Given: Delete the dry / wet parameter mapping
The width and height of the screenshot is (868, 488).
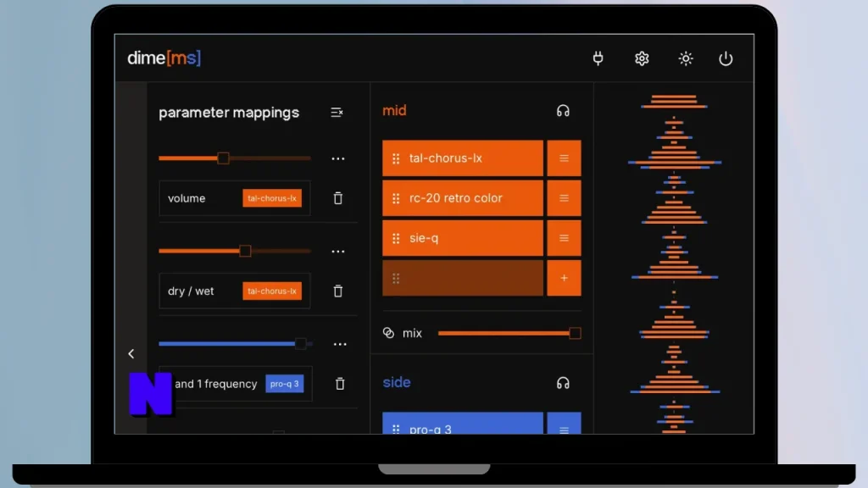Looking at the screenshot, I should (337, 291).
